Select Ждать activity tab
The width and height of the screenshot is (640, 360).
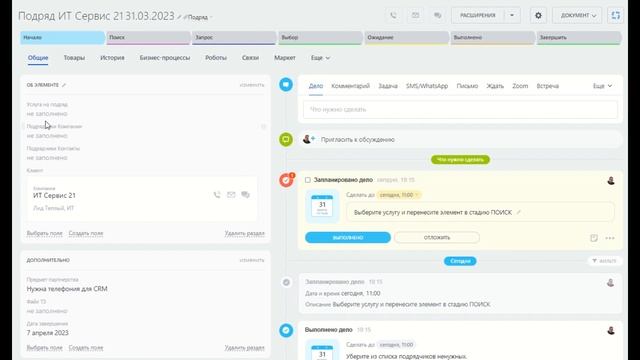pos(495,86)
